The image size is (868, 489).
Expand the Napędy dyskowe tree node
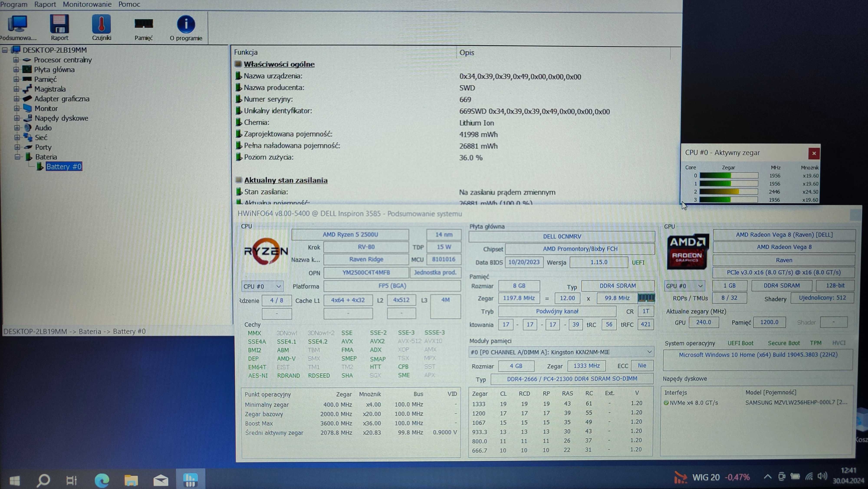pyautogui.click(x=16, y=118)
